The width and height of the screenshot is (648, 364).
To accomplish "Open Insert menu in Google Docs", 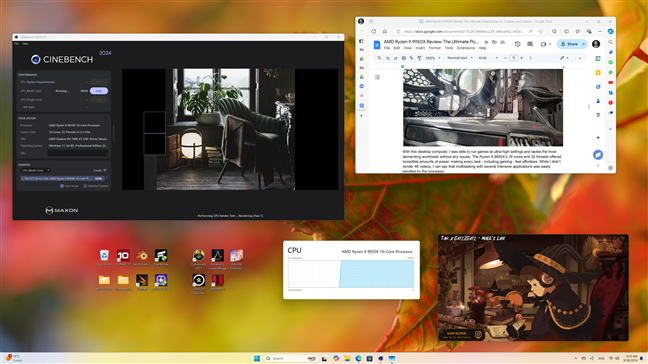I will point(420,48).
